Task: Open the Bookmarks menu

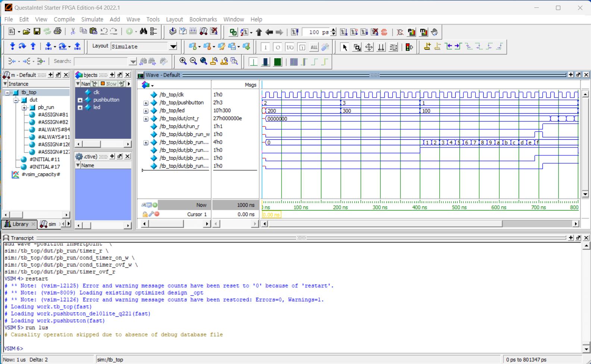Action: 203,19
